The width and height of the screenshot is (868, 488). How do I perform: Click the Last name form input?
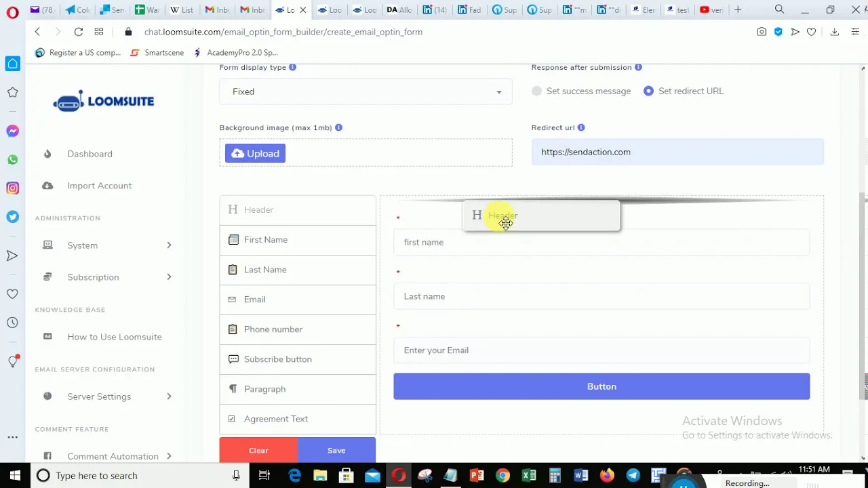pyautogui.click(x=601, y=296)
